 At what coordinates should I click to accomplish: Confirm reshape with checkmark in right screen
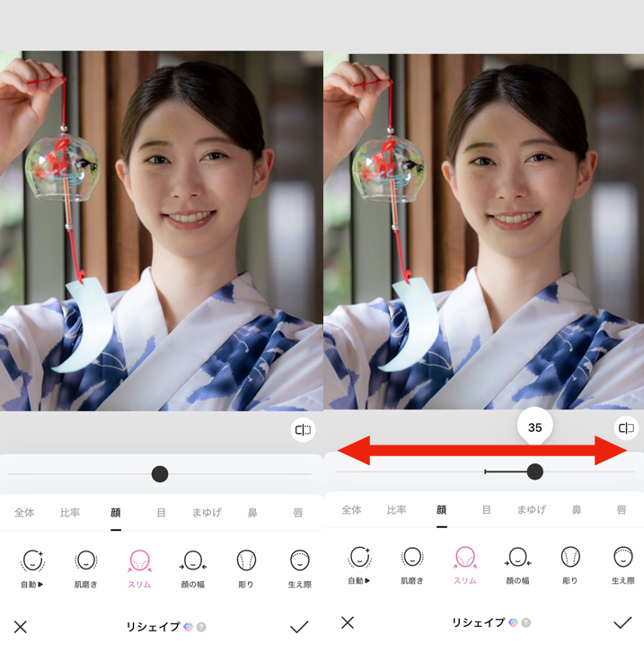622,622
